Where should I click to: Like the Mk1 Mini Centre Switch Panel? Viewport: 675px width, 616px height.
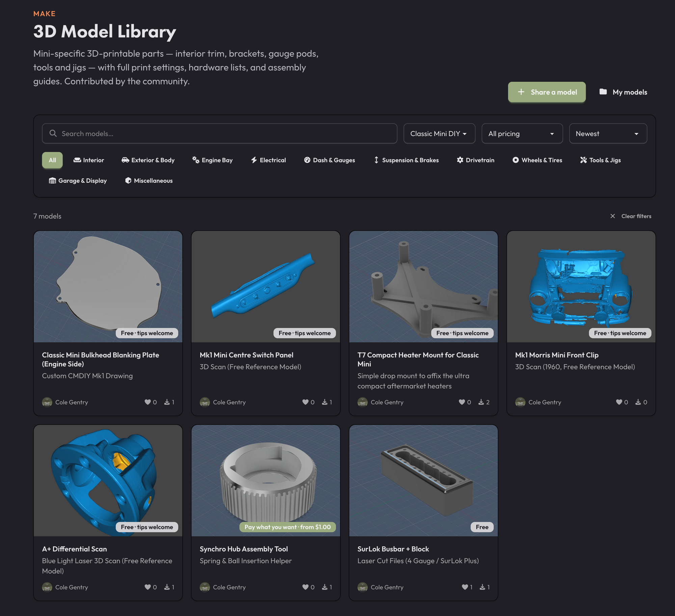[305, 402]
